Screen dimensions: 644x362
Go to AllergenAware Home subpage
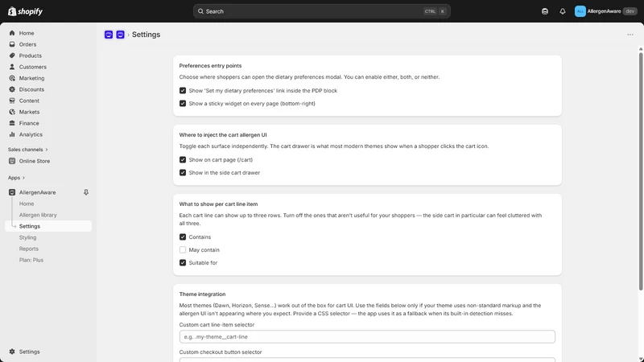click(x=27, y=204)
